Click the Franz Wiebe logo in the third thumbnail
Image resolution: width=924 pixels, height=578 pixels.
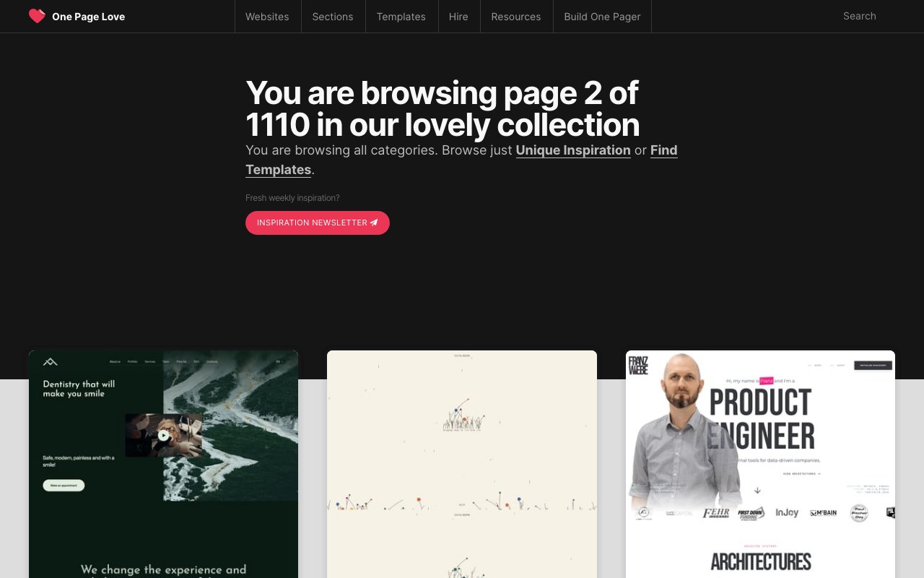point(638,365)
